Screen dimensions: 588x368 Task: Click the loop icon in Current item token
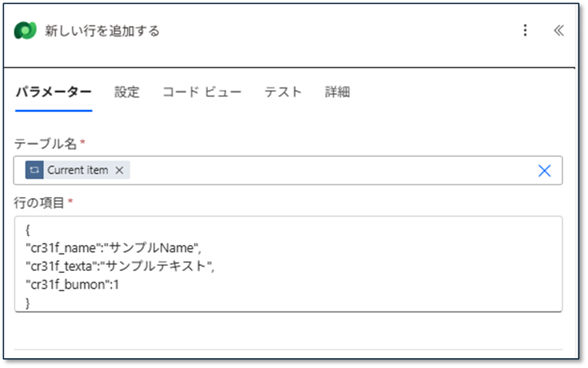tap(35, 170)
